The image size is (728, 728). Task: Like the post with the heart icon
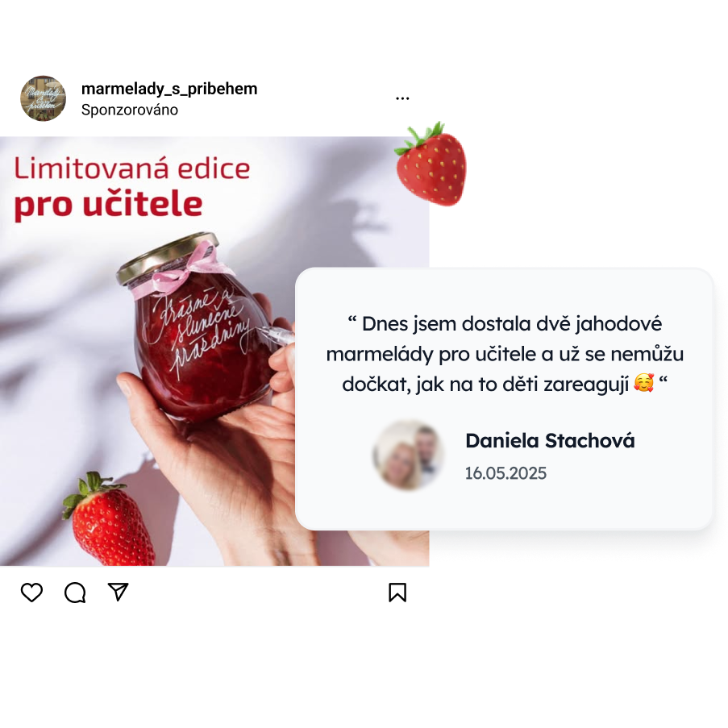tap(31, 593)
